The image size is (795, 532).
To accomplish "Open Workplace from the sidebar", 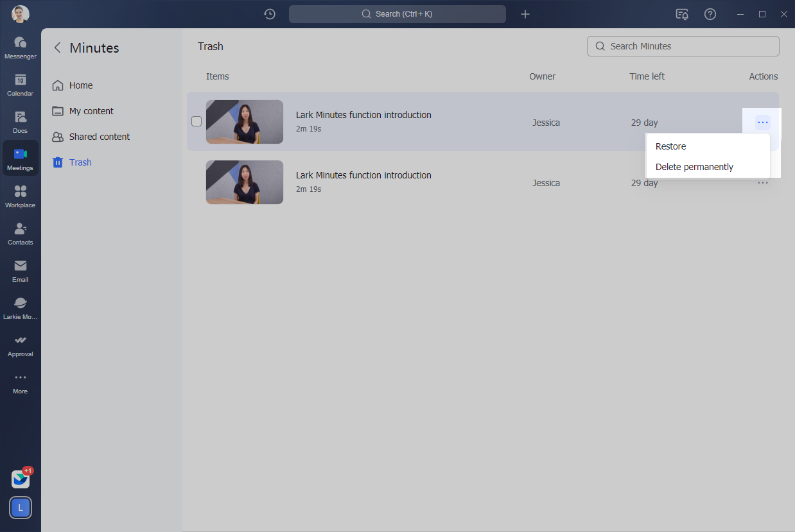I will [x=20, y=196].
